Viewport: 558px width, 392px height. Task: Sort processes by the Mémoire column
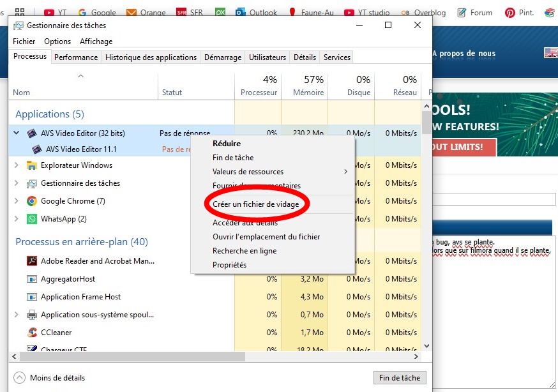coord(305,86)
